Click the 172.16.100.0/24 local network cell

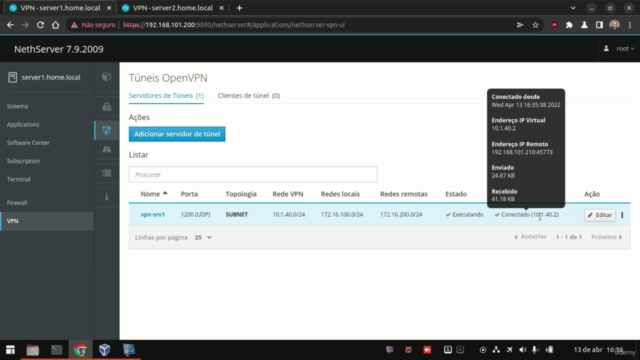click(x=342, y=214)
